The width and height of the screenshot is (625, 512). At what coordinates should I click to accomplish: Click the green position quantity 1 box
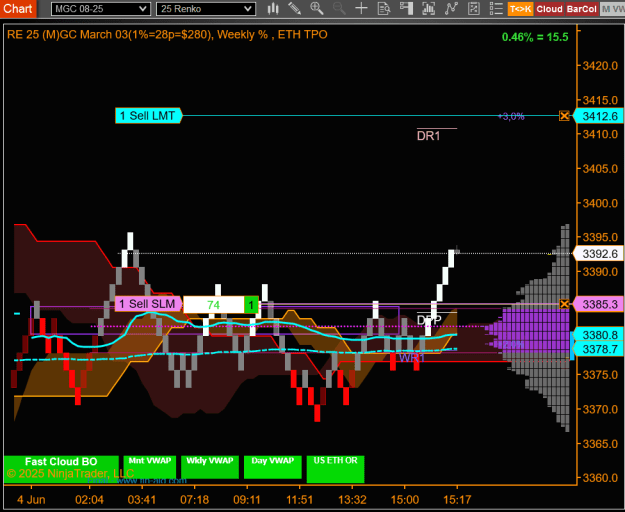(251, 305)
